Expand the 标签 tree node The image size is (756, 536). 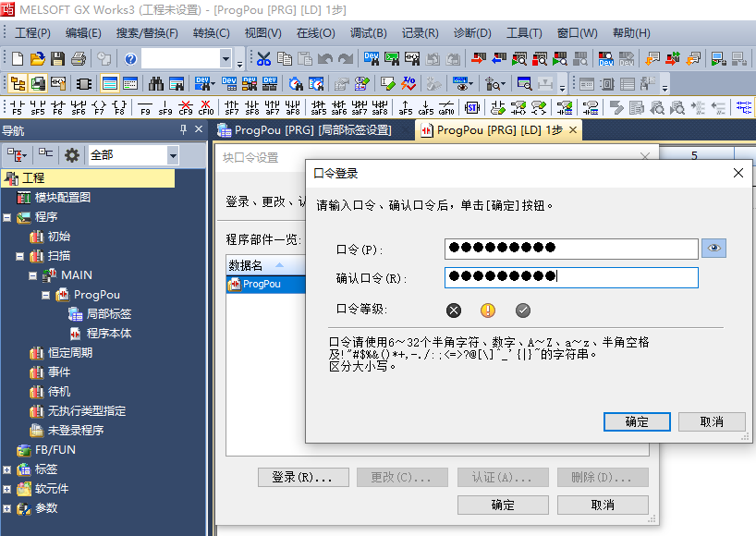(7, 469)
